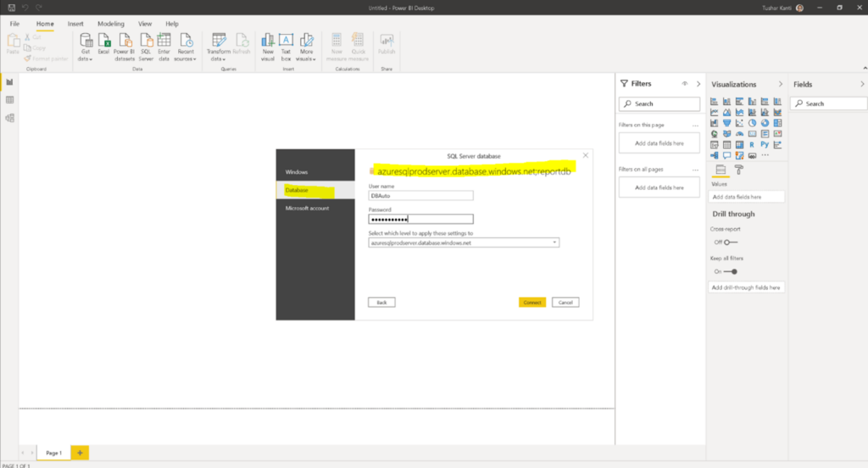Click the SQL Server ribbon icon
Screen dimensions: 868x468
146,47
